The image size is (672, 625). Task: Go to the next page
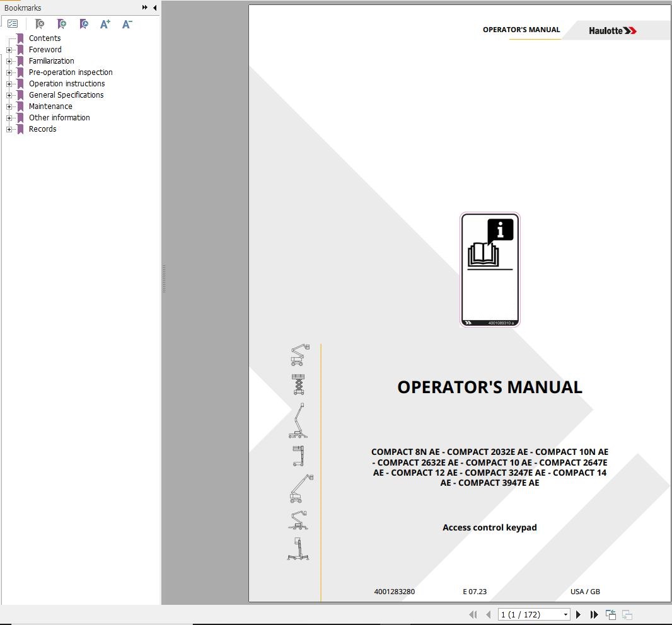pyautogui.click(x=578, y=615)
